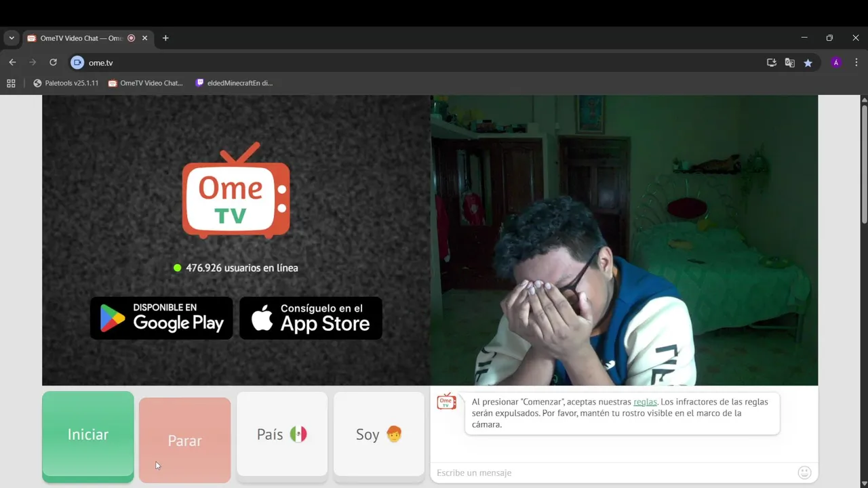This screenshot has width=868, height=488.
Task: Click the tab recording indicator icon
Action: coord(132,38)
